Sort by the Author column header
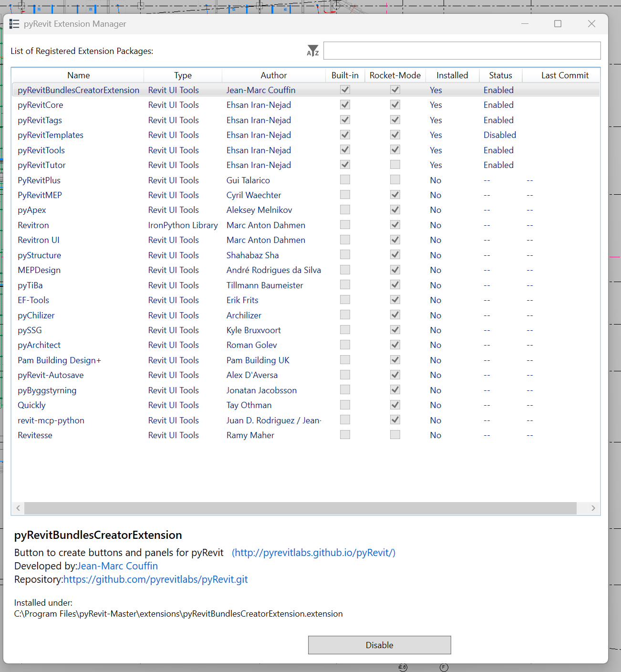Viewport: 621px width, 672px height. coord(273,75)
